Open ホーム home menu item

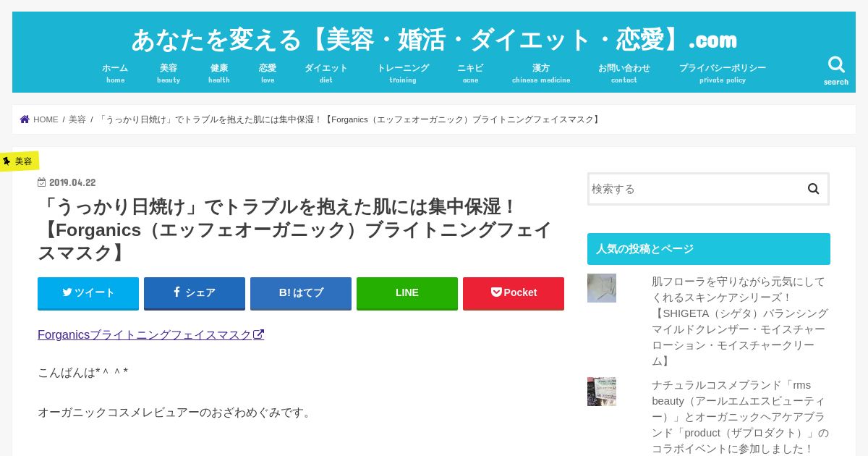(x=115, y=73)
